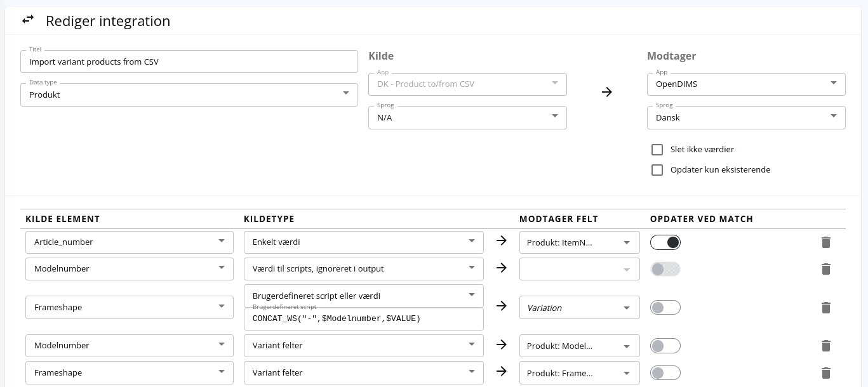Click the Titel input field
Screen dimensions: 868x387
coord(189,62)
